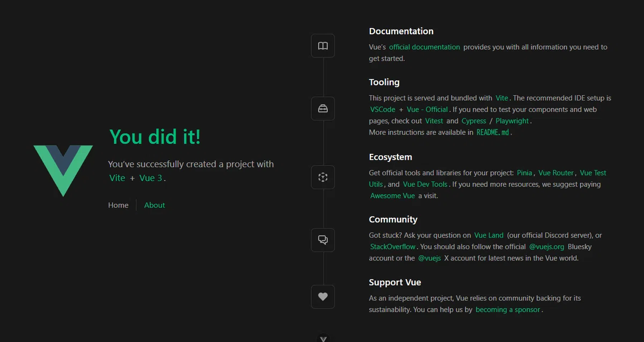Open the Playwright link
The image size is (644, 342).
point(512,121)
